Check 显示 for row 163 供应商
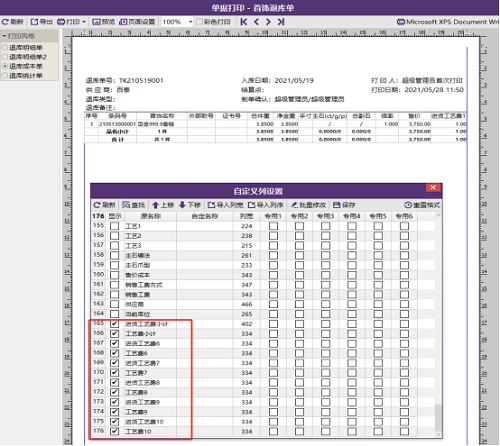Image resolution: width=500 pixels, height=446 pixels. (x=114, y=305)
